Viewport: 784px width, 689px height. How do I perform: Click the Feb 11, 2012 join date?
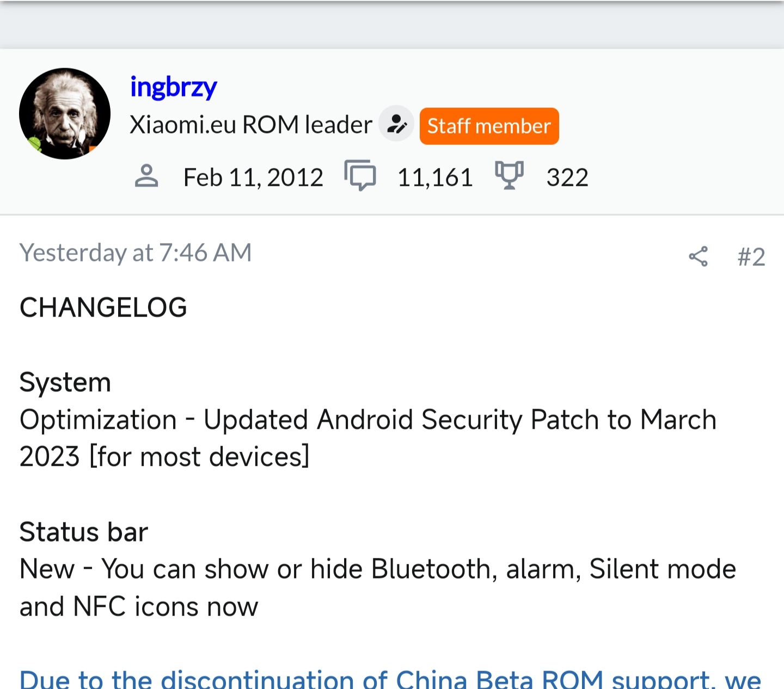tap(253, 178)
